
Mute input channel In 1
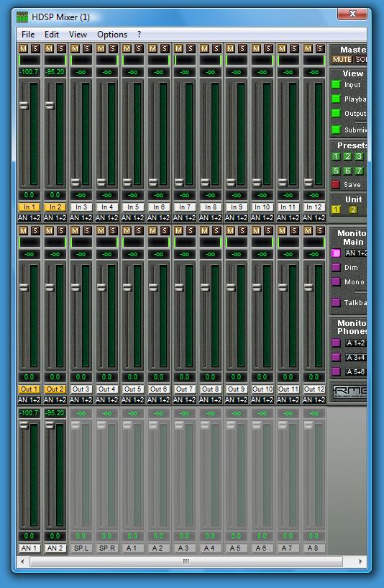coord(23,48)
